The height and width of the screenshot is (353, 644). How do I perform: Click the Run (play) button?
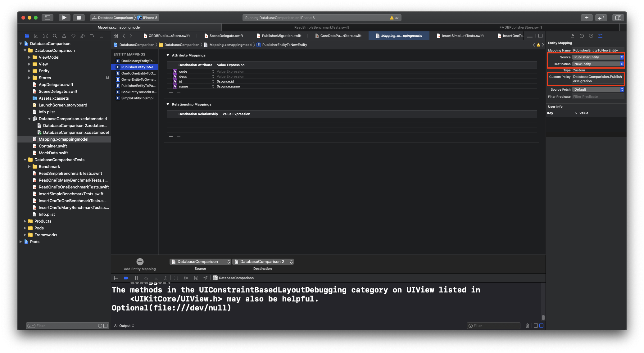[64, 18]
